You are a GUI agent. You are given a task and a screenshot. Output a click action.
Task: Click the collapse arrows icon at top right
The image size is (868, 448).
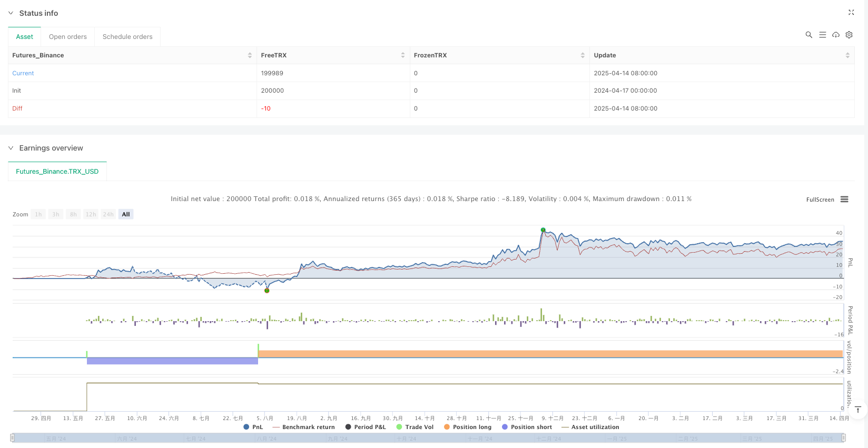coord(851,12)
